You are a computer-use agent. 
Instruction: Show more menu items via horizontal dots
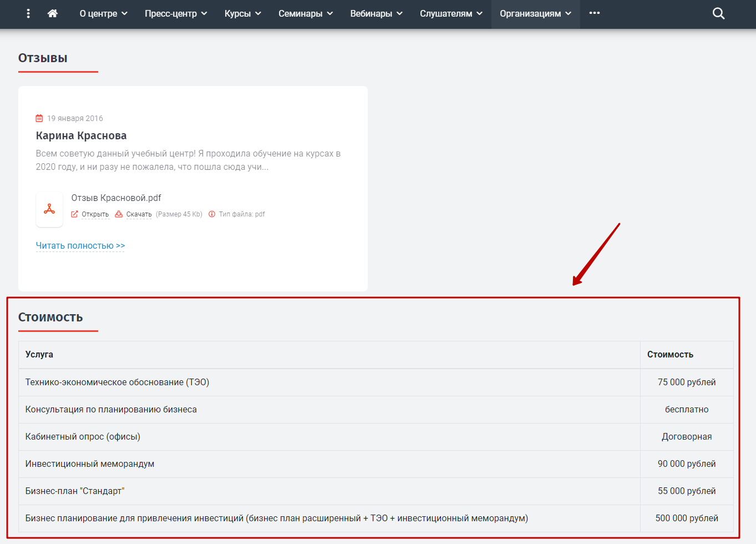595,13
